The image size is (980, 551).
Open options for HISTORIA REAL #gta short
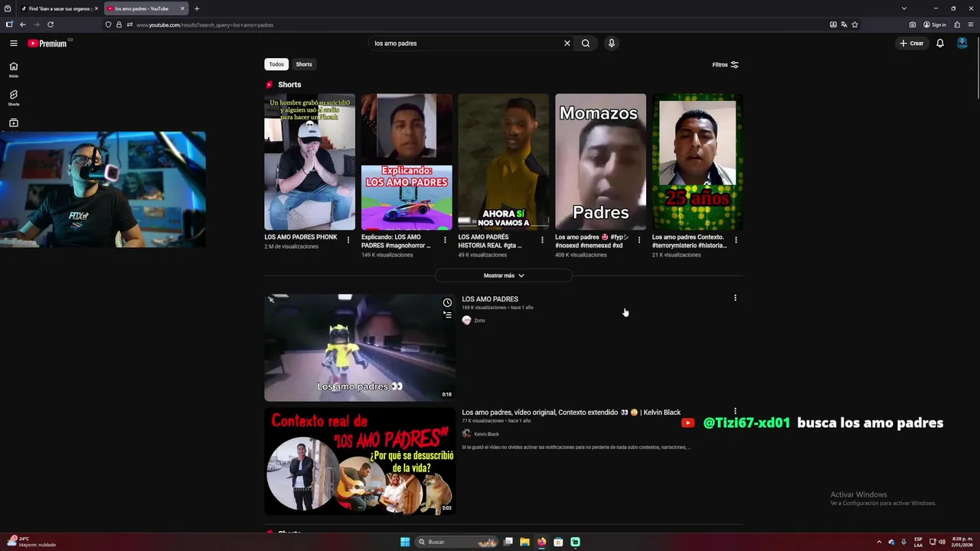pos(542,240)
